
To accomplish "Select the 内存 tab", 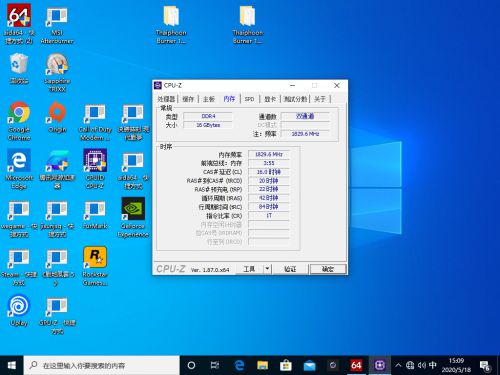I will point(229,99).
